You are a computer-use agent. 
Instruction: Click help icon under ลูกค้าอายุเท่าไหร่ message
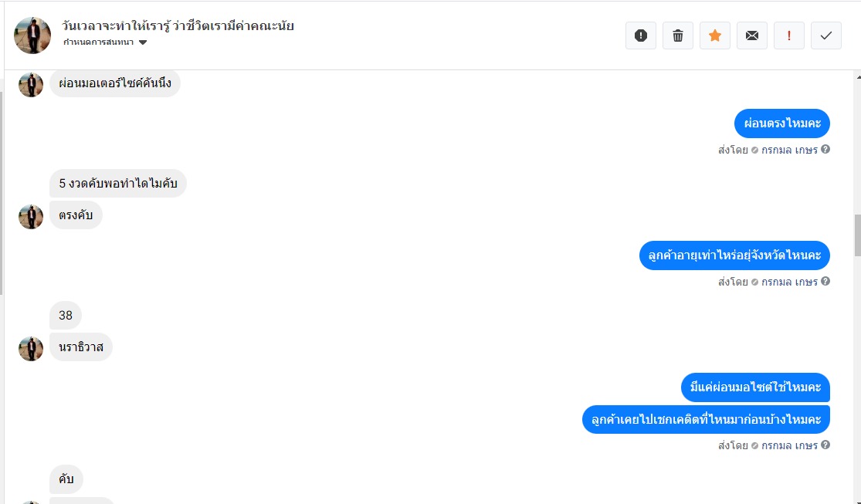[x=825, y=281]
